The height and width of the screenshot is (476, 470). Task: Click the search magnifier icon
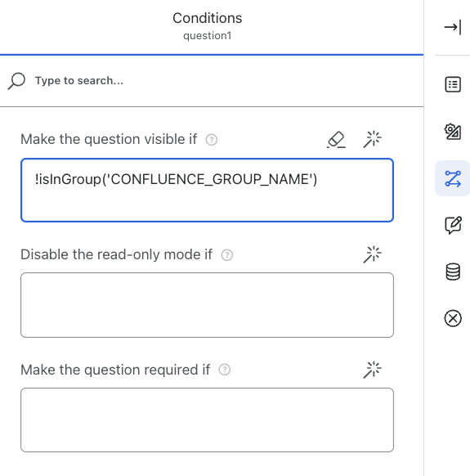(x=16, y=81)
